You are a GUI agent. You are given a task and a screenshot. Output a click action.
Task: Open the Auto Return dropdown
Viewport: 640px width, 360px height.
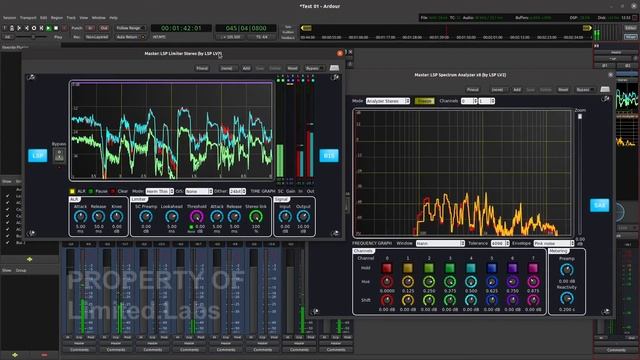[130, 37]
